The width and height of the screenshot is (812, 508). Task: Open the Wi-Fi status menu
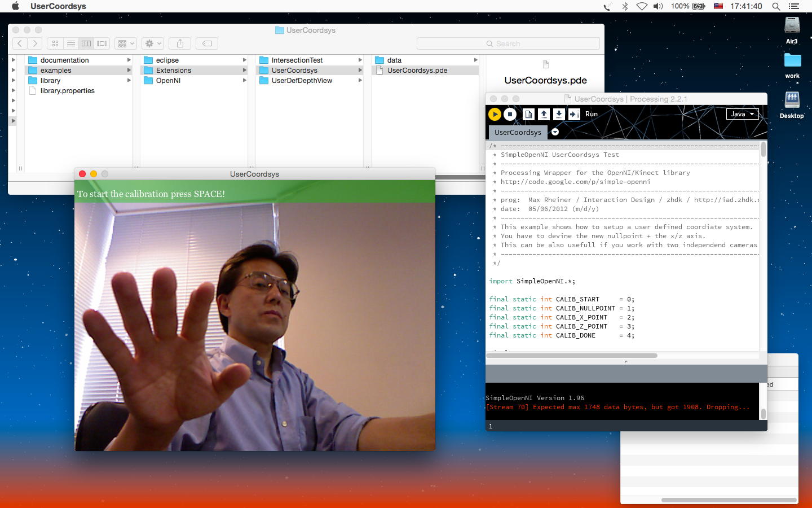pos(642,6)
